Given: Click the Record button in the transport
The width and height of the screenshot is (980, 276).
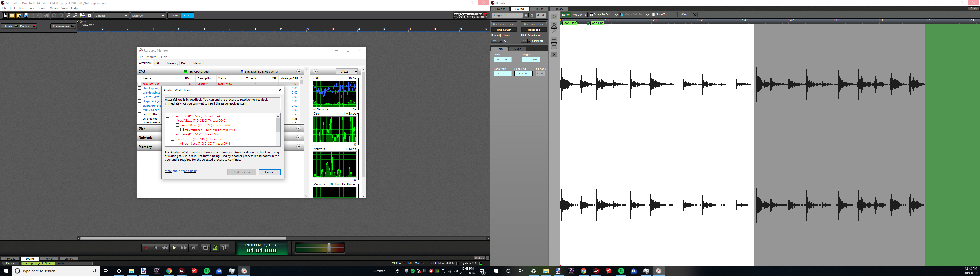Looking at the screenshot, I should pyautogui.click(x=146, y=248).
